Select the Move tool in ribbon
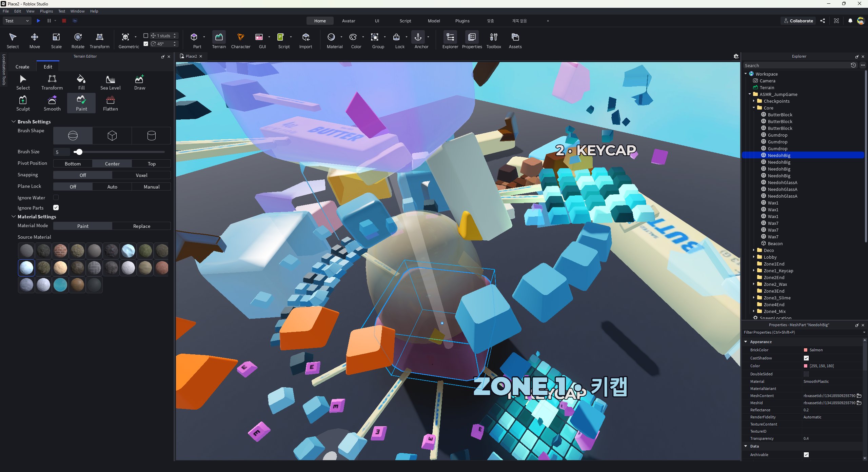This screenshot has width=868, height=472. tap(35, 40)
